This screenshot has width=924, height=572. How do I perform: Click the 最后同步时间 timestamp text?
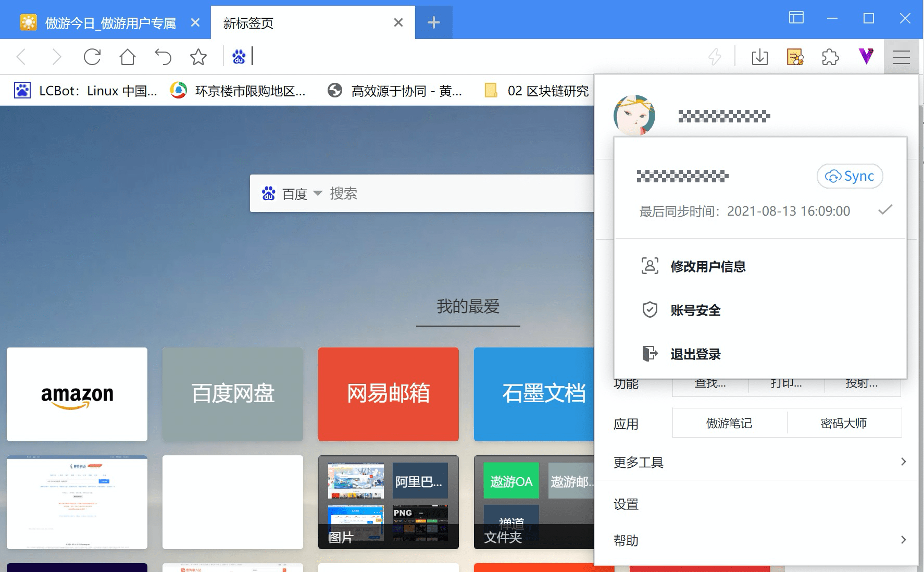tap(745, 211)
